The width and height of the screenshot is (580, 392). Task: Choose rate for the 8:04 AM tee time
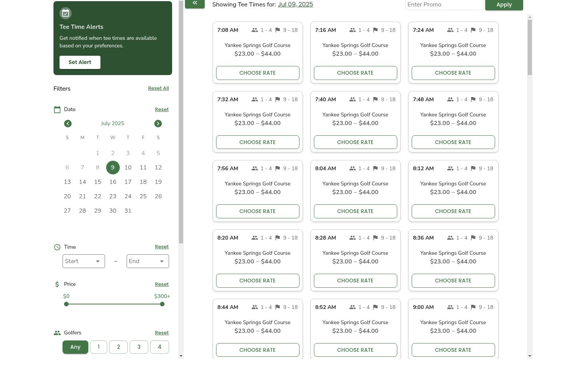[x=355, y=211]
